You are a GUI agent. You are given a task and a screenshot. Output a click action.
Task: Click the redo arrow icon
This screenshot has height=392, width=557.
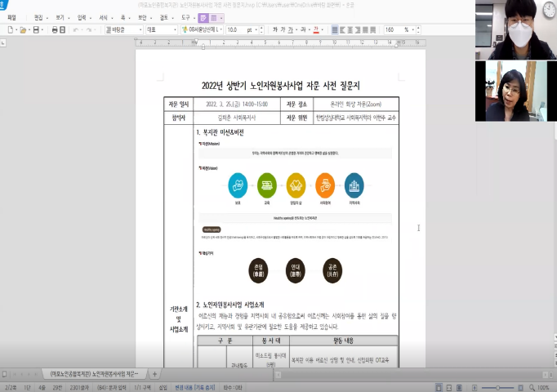coord(88,30)
